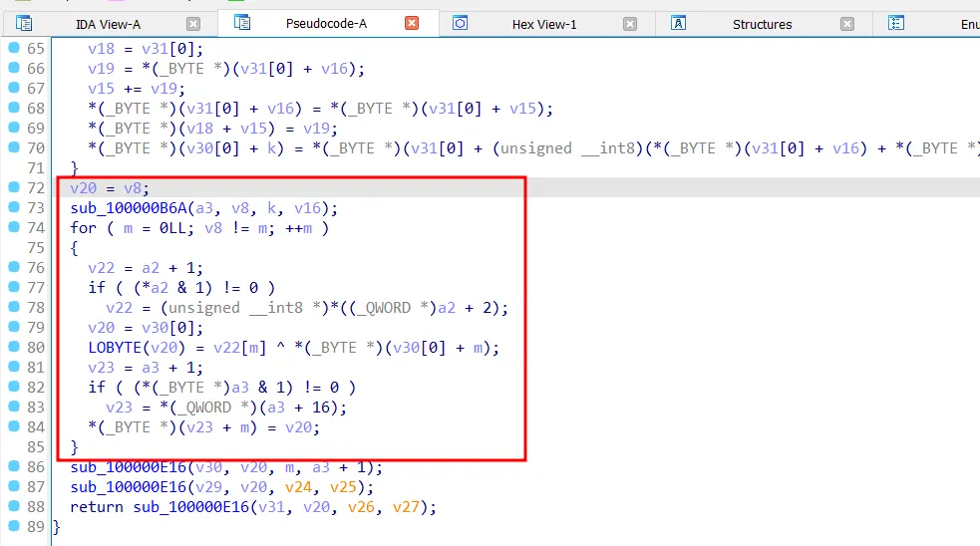Close the Hex View-1 tab
Screen dimensions: 980x546
630,24
